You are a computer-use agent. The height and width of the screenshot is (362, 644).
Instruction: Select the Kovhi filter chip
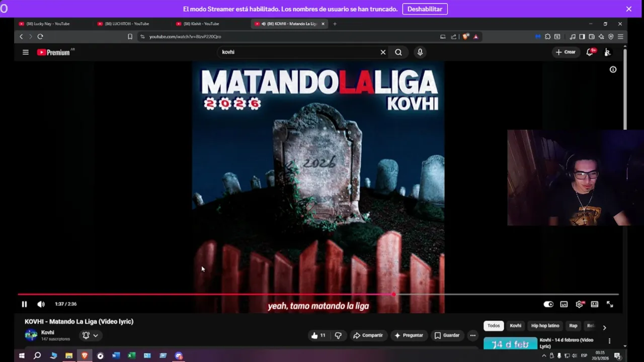click(x=515, y=326)
